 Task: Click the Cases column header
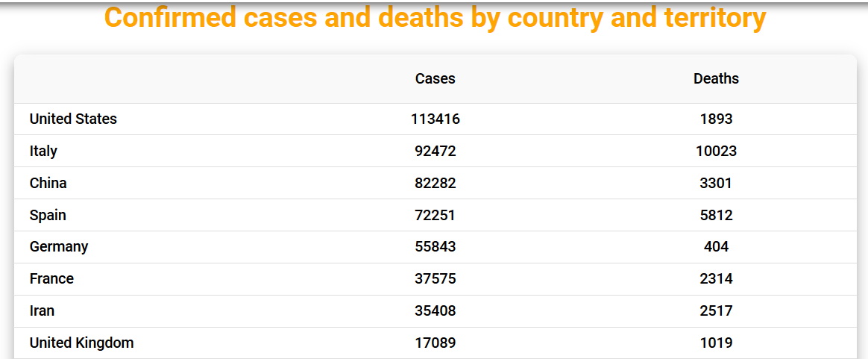click(x=435, y=78)
